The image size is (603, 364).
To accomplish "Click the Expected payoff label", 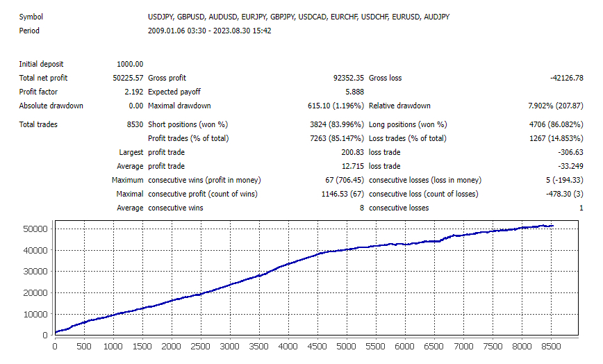I will coord(174,92).
